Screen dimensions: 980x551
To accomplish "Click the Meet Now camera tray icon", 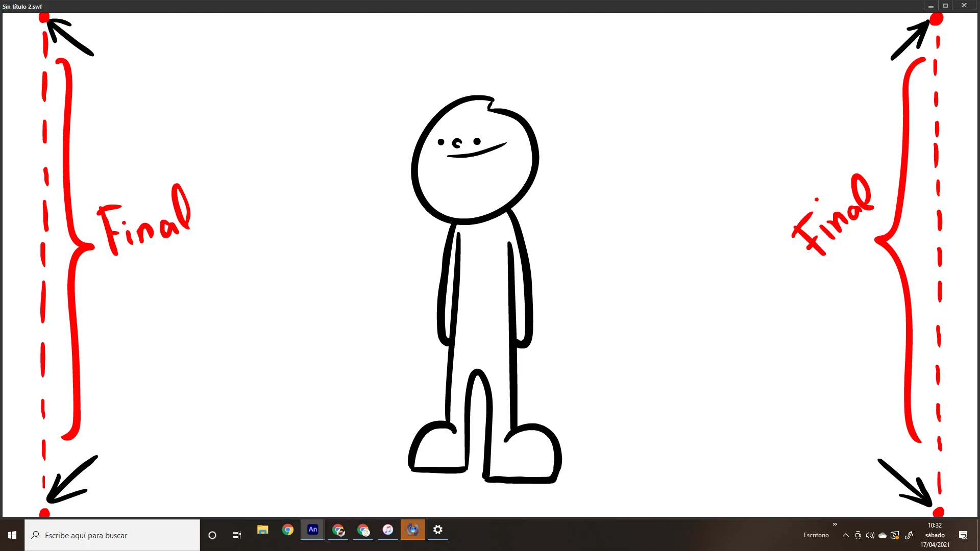I will click(858, 535).
